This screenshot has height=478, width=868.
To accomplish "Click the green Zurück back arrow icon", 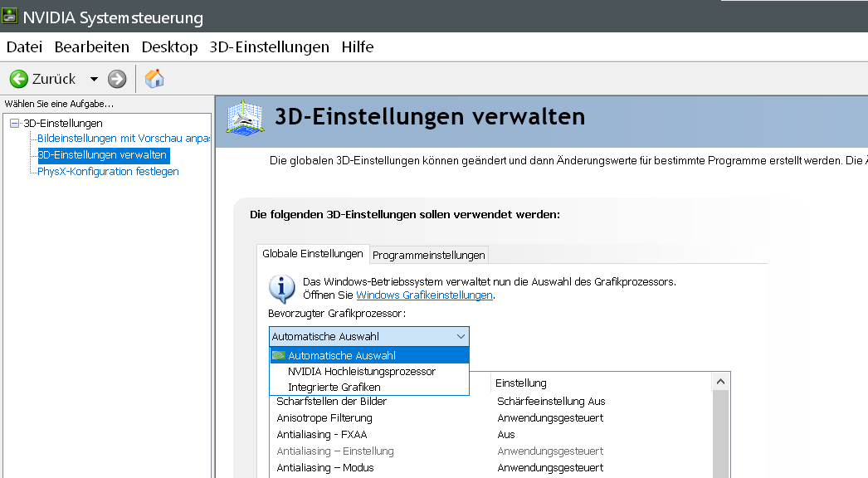I will point(19,79).
